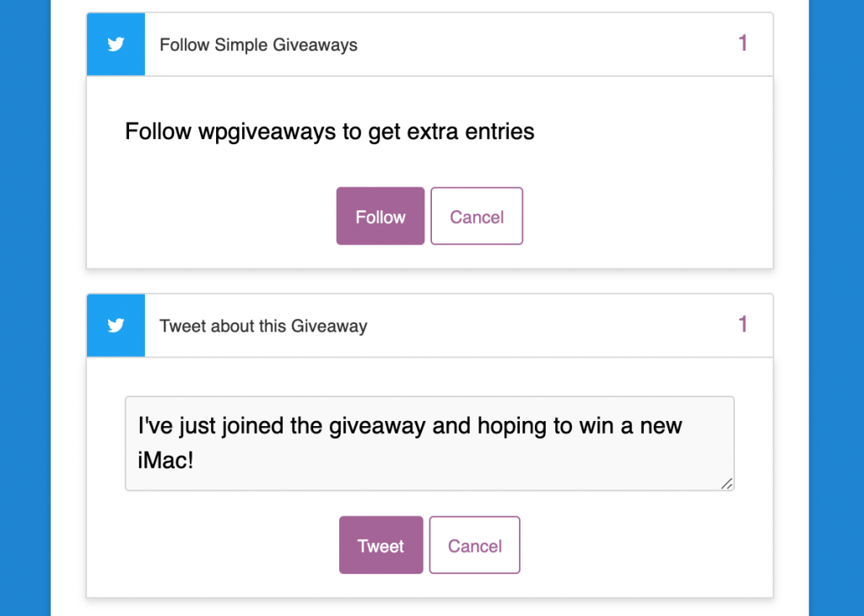Click the entry count 1 in the Tweet row
Viewport: 864px width, 616px height.
pyautogui.click(x=742, y=324)
